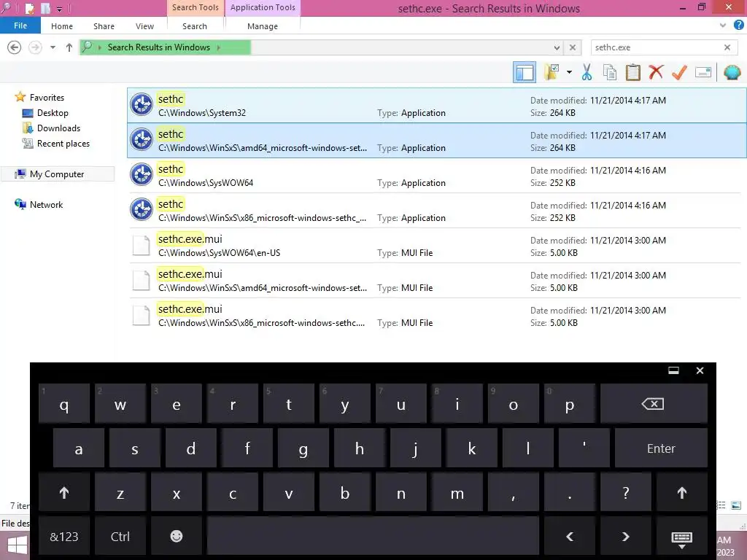This screenshot has width=747, height=560.
Task: Click the Properties quick access icon in title bar
Action: [x=29, y=8]
